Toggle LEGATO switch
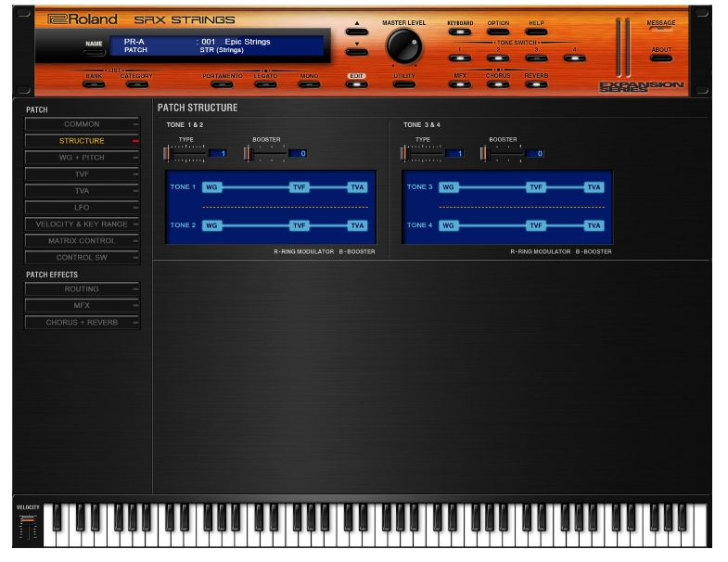The height and width of the screenshot is (562, 728). [x=265, y=84]
